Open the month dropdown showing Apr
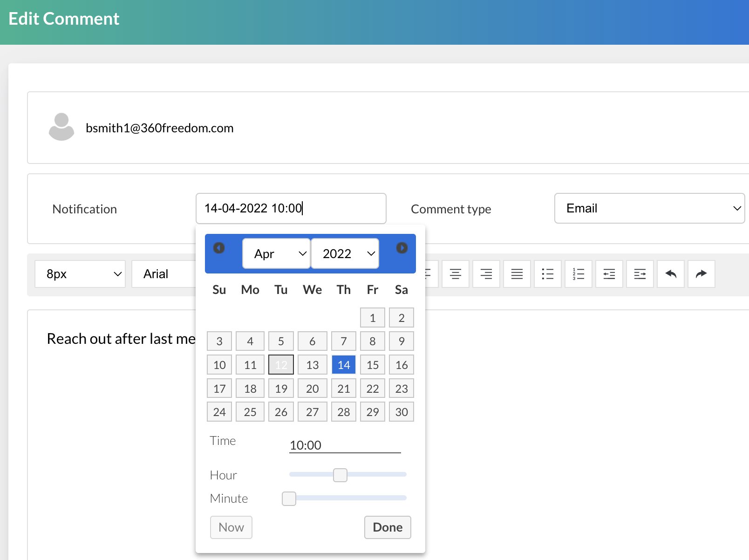This screenshot has width=749, height=560. pos(276,253)
